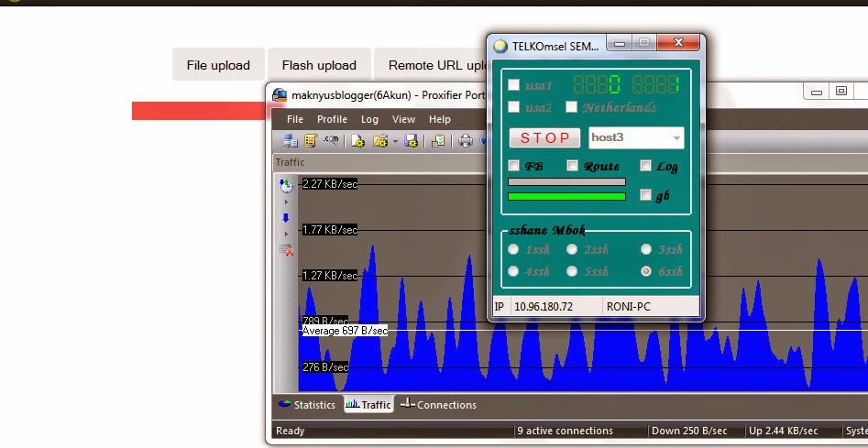Toggle Netherlands checkbox
The height and width of the screenshot is (448, 868).
571,107
